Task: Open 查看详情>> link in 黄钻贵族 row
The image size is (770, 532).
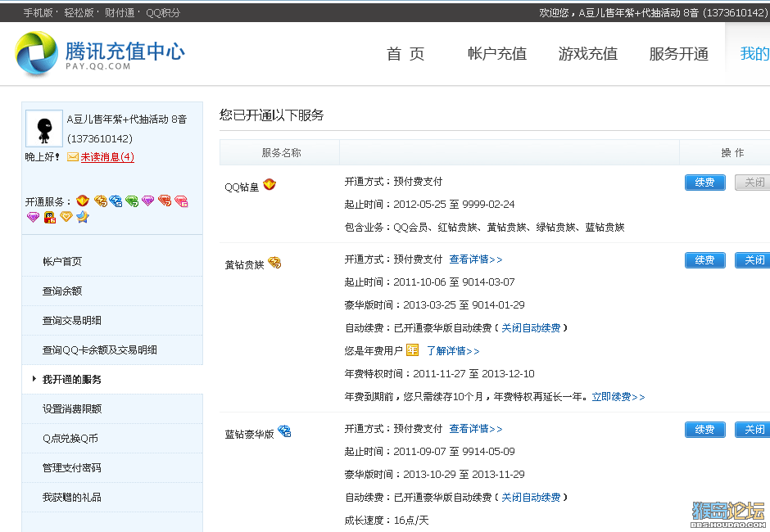Action: click(476, 259)
